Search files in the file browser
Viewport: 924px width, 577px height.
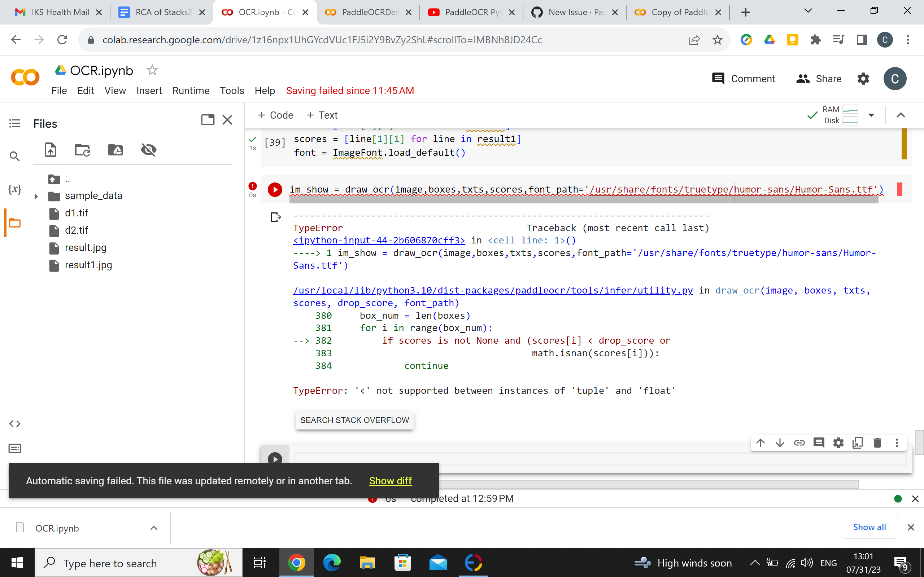click(x=14, y=156)
